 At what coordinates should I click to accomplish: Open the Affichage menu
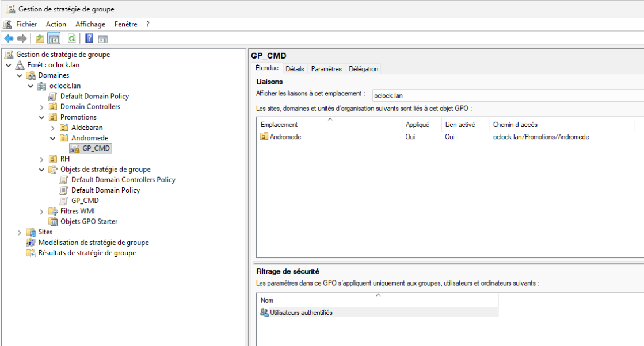pos(90,24)
